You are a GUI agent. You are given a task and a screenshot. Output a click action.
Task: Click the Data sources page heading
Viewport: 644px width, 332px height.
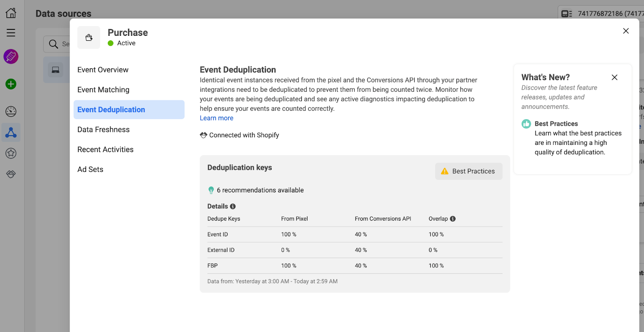(63, 14)
